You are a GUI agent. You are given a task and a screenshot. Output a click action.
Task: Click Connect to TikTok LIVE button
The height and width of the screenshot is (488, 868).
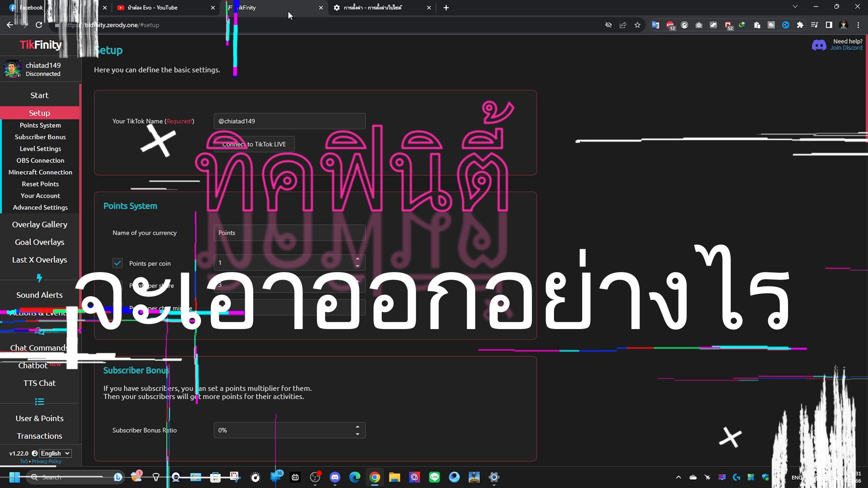pos(254,144)
